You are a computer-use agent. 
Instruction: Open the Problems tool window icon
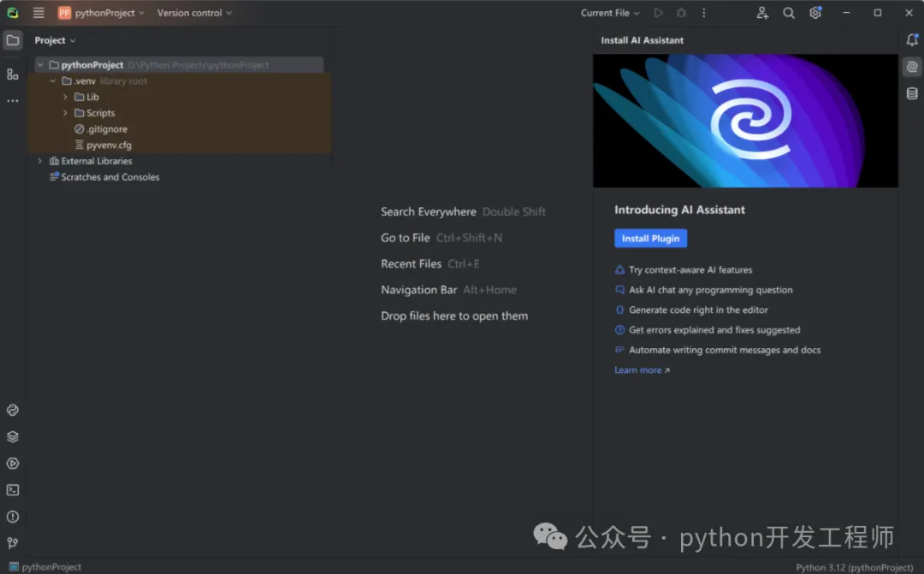point(12,516)
